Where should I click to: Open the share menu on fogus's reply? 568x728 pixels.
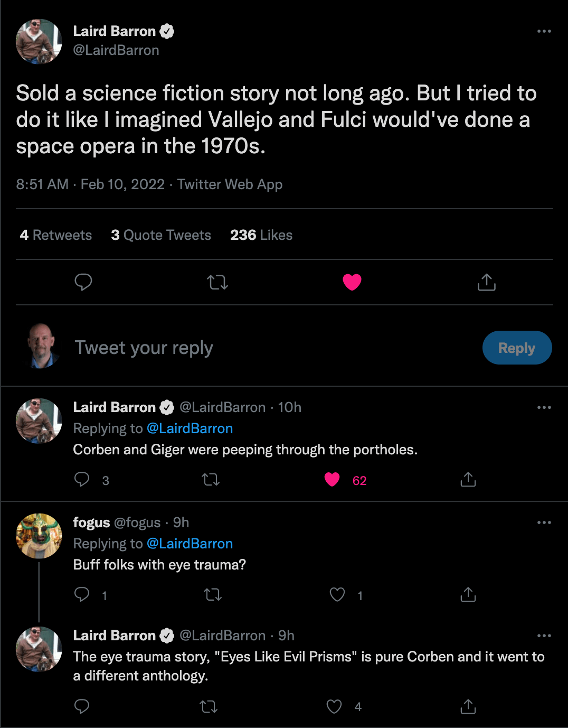[468, 594]
